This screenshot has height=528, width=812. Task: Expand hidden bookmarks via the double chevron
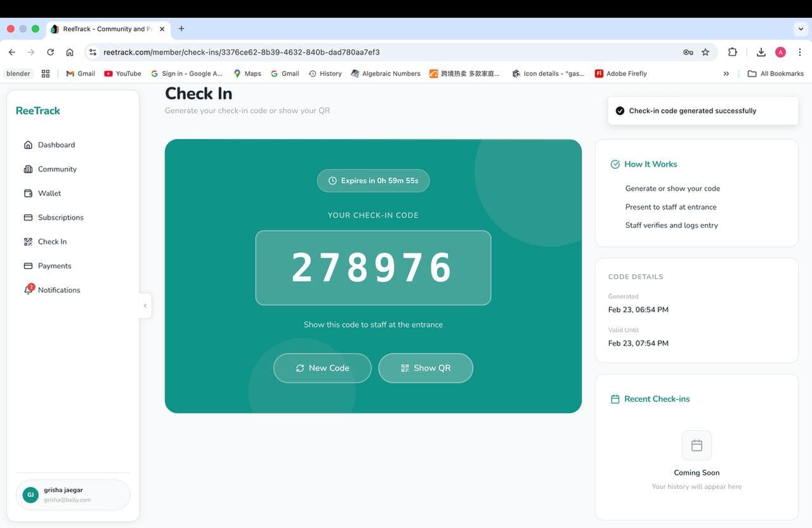click(x=726, y=73)
